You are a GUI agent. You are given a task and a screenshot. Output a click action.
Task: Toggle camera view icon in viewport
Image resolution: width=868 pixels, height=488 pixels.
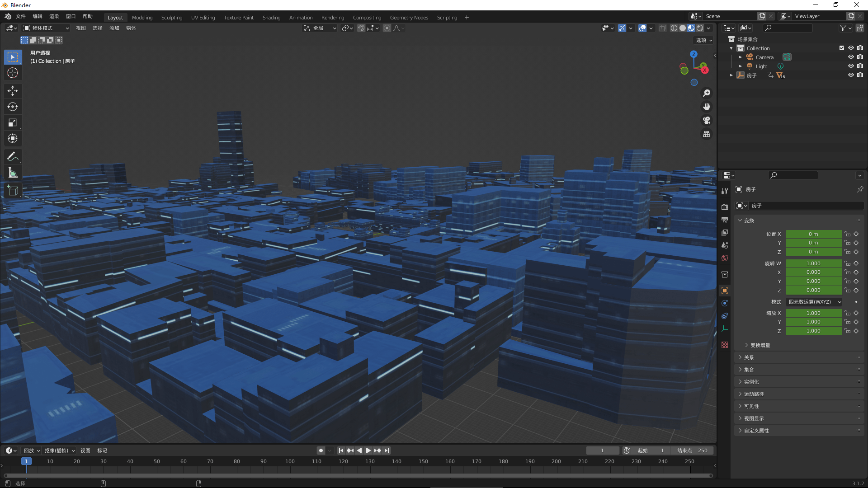pos(707,120)
